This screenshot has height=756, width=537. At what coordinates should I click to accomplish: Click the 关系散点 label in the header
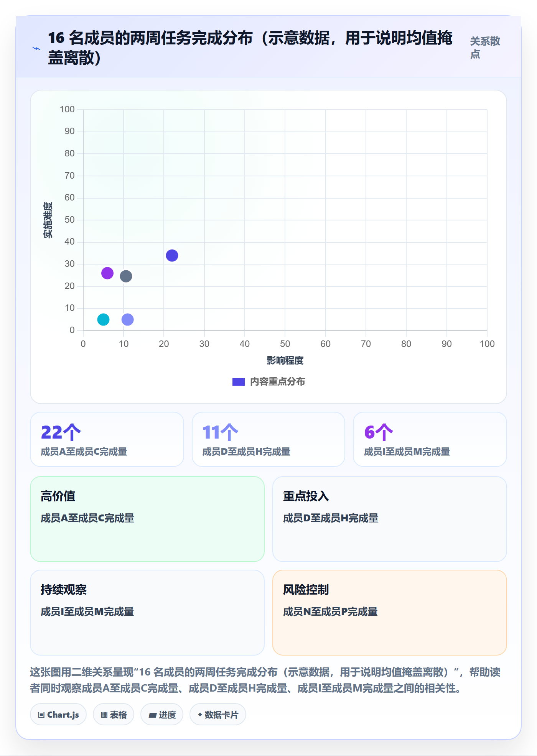485,48
